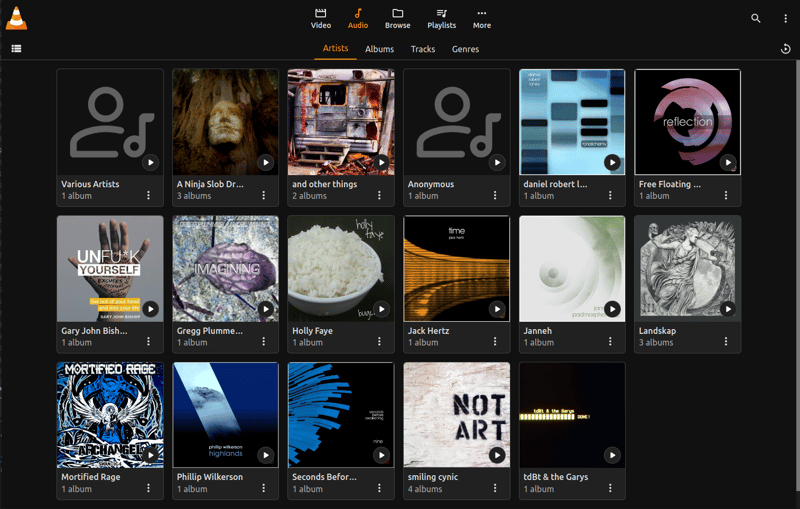Select the Anonymous artist name
This screenshot has width=800, height=509.
point(431,184)
